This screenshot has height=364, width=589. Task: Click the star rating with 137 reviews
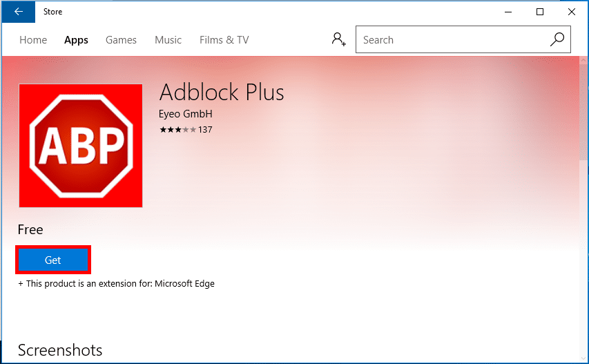(186, 130)
